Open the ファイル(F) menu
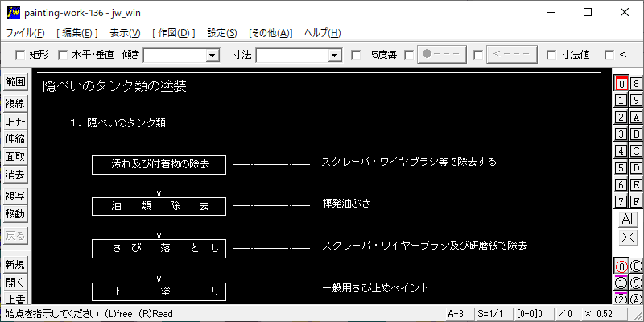The width and height of the screenshot is (644, 322). pyautogui.click(x=26, y=33)
